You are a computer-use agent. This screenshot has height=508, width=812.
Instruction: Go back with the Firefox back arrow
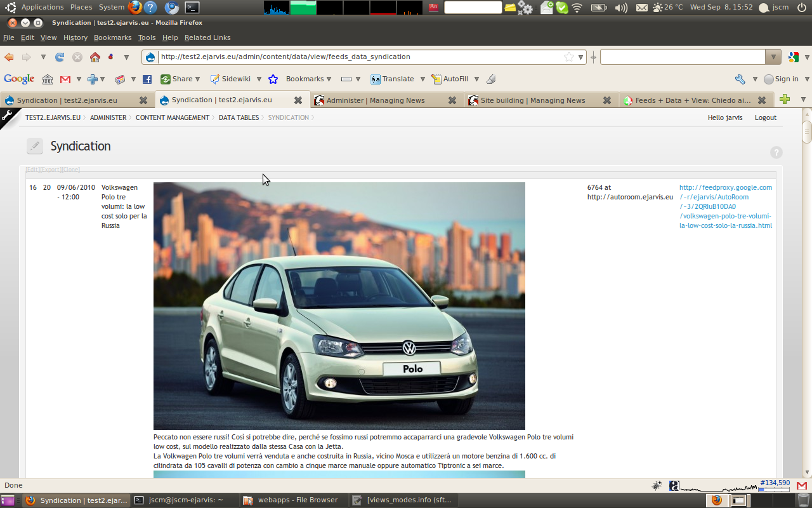(x=9, y=57)
